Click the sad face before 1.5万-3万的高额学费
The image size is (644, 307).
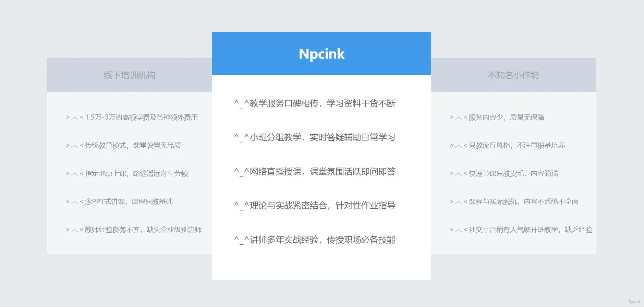[x=74, y=118]
